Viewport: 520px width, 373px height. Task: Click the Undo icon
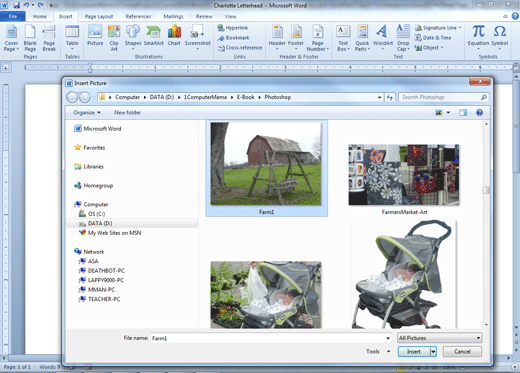point(26,5)
